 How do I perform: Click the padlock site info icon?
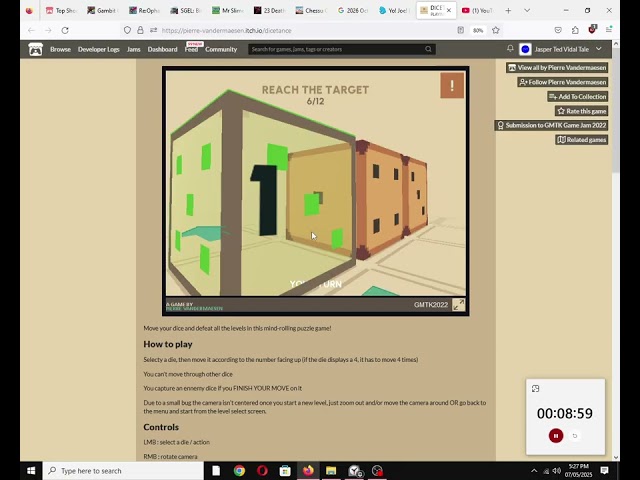pyautogui.click(x=140, y=30)
